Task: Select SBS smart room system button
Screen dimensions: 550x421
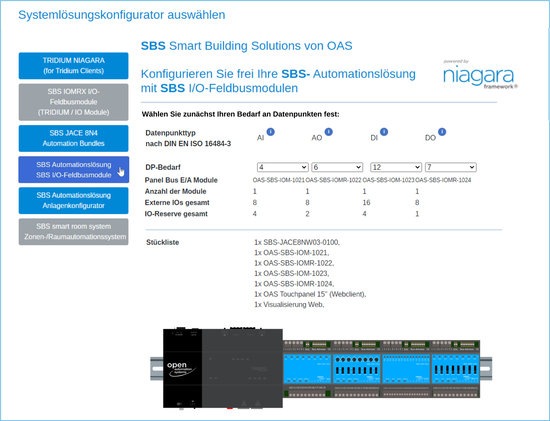Action: pyautogui.click(x=74, y=232)
